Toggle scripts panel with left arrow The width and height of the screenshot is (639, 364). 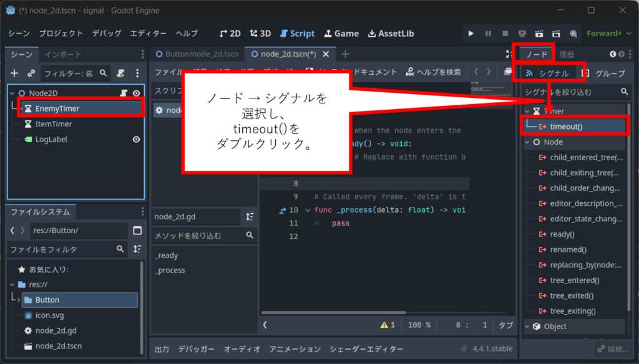[265, 325]
